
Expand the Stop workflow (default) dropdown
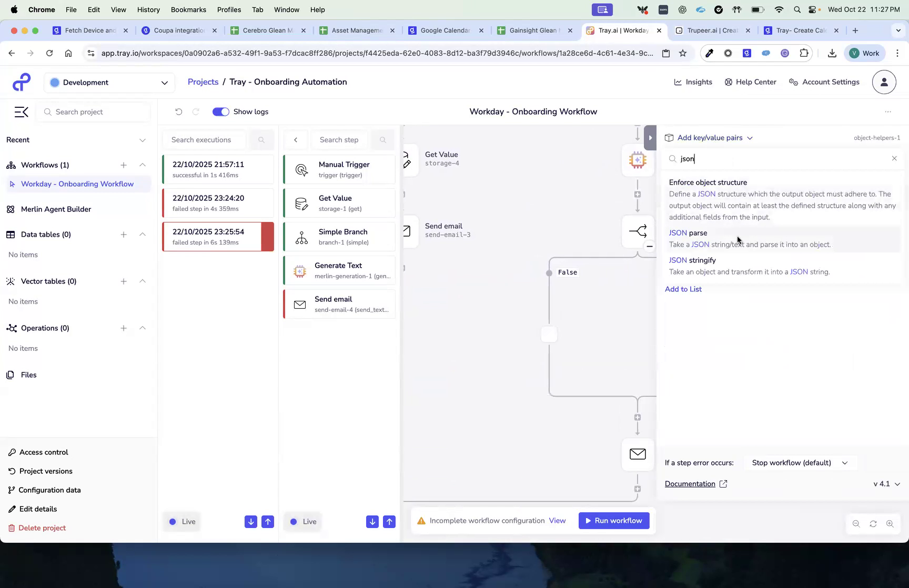click(799, 463)
